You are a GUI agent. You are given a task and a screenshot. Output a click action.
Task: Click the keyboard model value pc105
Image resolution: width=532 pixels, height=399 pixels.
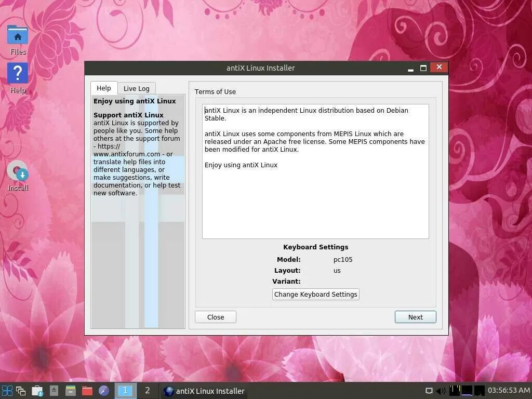[x=343, y=260]
